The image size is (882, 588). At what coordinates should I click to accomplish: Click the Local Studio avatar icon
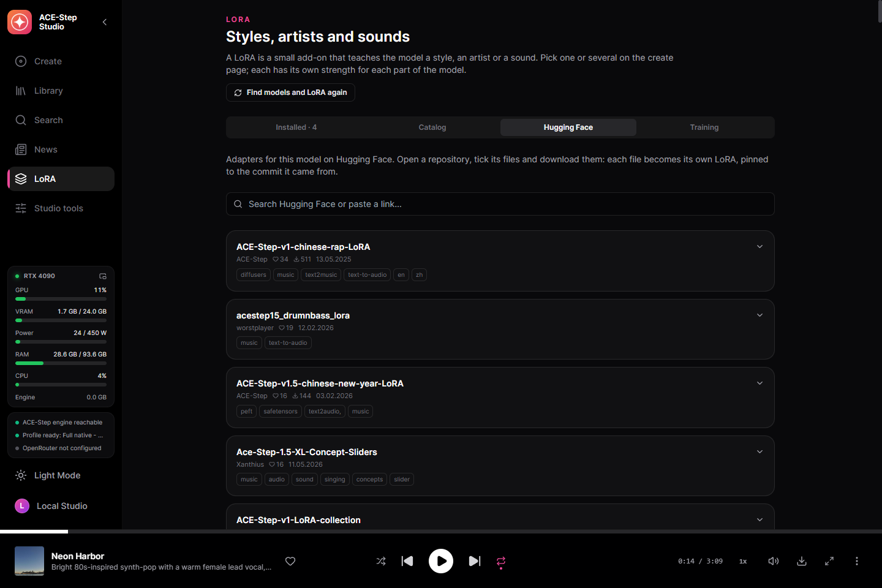point(22,506)
